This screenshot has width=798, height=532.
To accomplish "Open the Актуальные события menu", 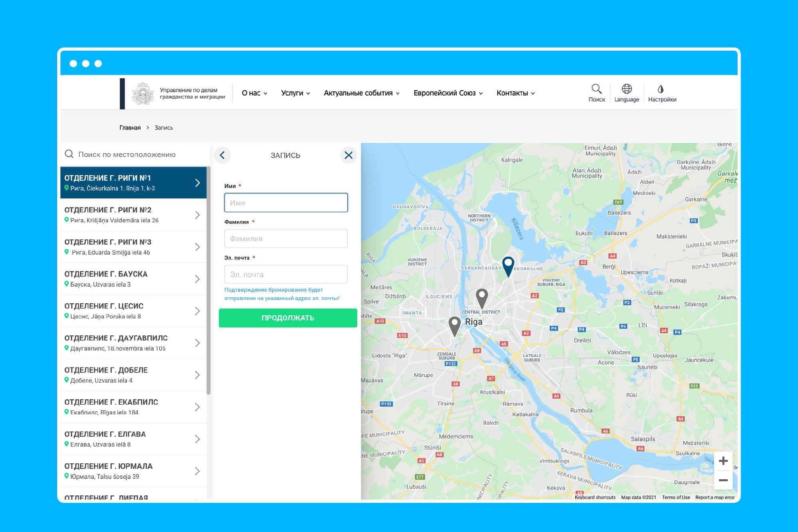I will tap(361, 93).
